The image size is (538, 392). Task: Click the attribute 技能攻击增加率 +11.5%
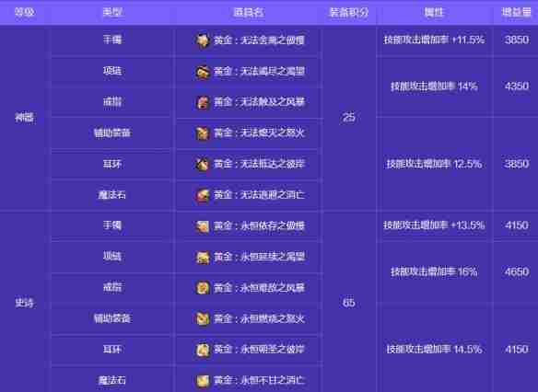pos(434,40)
